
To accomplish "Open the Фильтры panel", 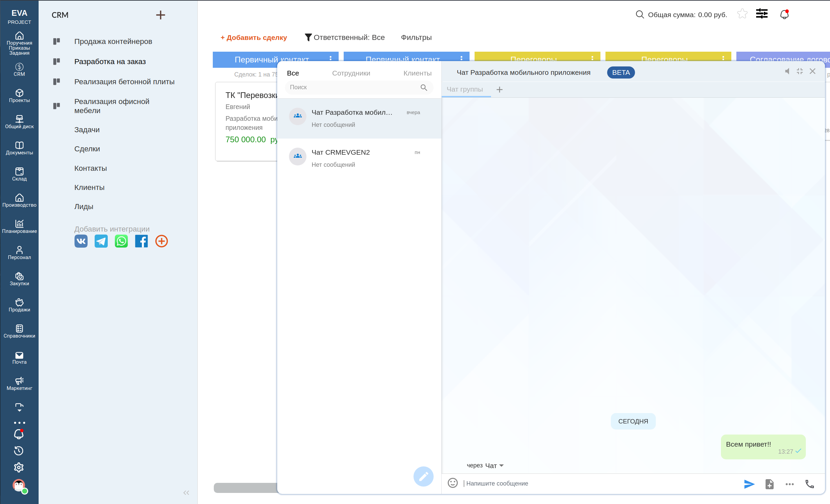I will point(416,37).
